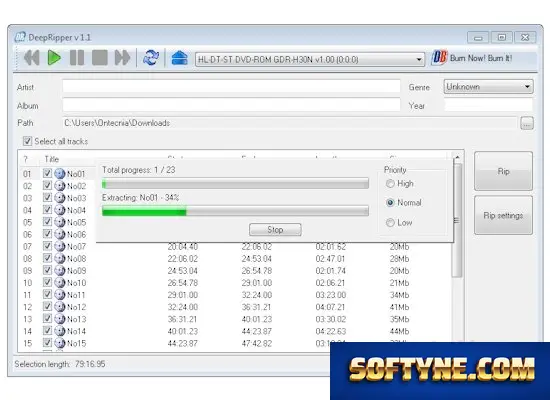Click the blue eject drive icon

point(179,58)
